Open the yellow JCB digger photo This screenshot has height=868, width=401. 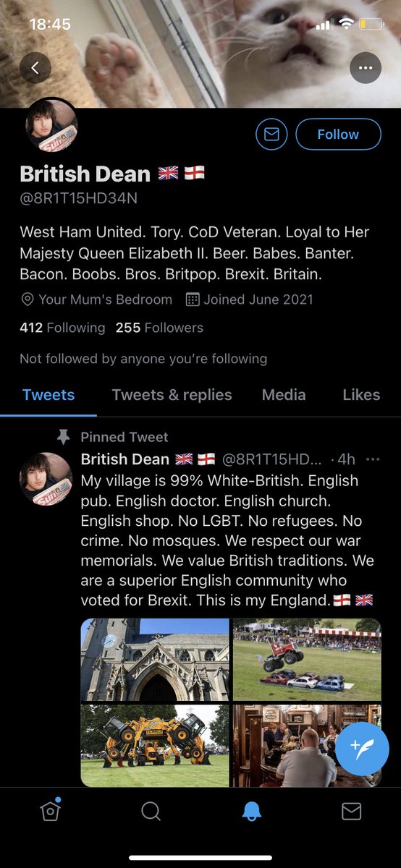click(155, 746)
